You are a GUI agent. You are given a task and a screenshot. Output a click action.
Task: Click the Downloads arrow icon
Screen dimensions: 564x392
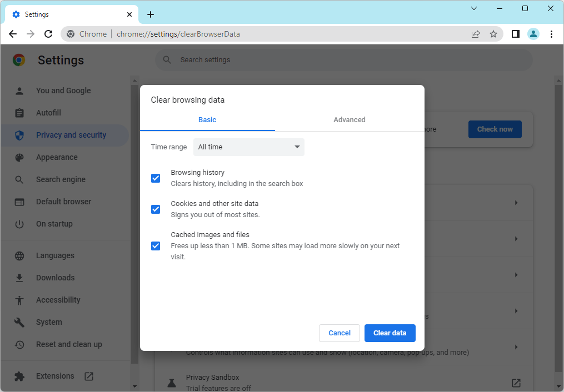pyautogui.click(x=19, y=278)
